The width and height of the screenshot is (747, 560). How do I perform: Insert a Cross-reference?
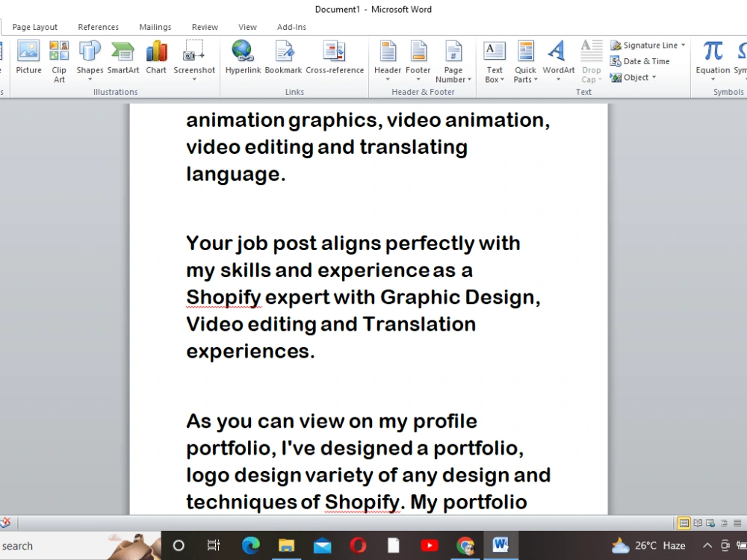coord(335,57)
